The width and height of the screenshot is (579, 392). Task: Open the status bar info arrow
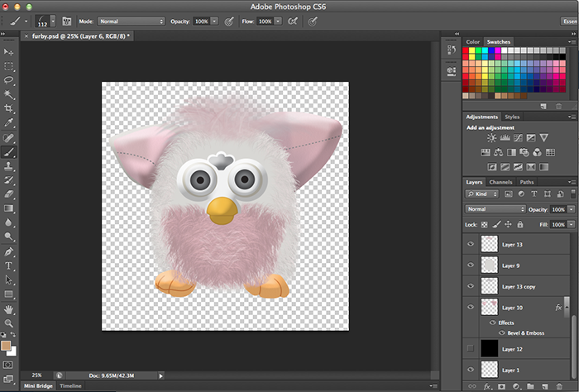tap(160, 375)
